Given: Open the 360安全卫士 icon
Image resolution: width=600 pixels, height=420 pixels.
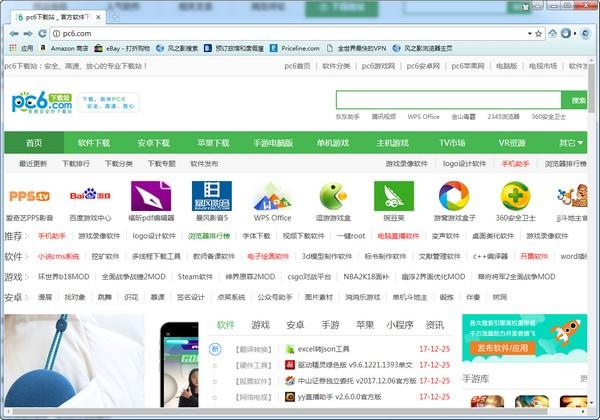Looking at the screenshot, I should pyautogui.click(x=515, y=196).
